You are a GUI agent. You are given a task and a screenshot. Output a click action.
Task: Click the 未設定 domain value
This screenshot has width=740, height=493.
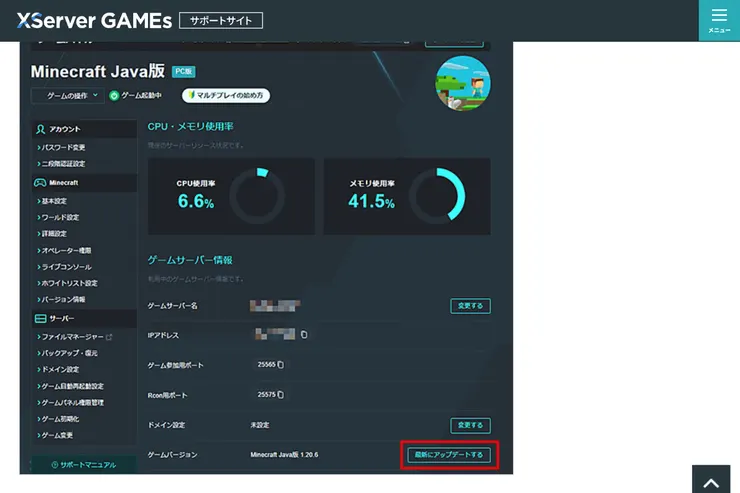260,426
